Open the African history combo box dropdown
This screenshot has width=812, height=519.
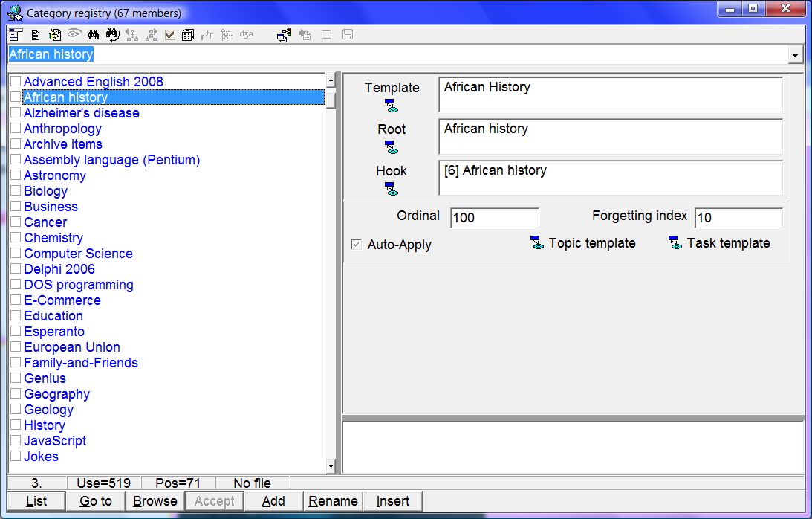click(x=796, y=55)
